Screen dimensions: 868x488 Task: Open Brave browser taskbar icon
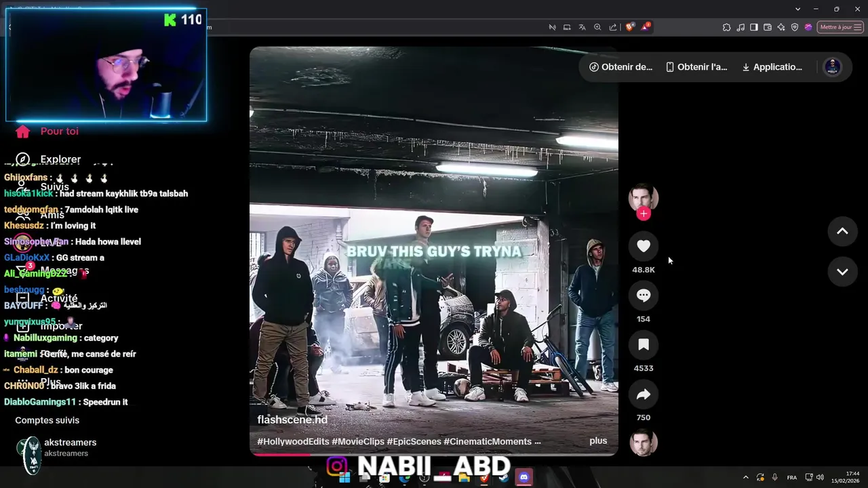484,478
